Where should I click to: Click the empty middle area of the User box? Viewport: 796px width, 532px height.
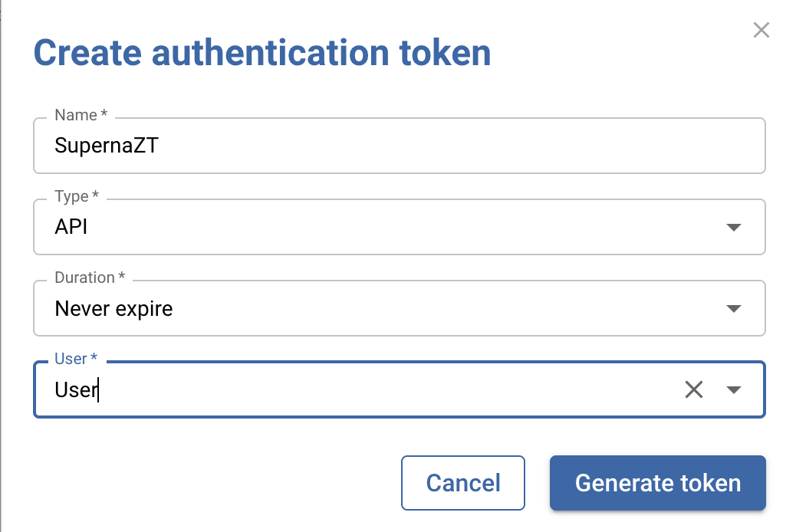[383, 389]
